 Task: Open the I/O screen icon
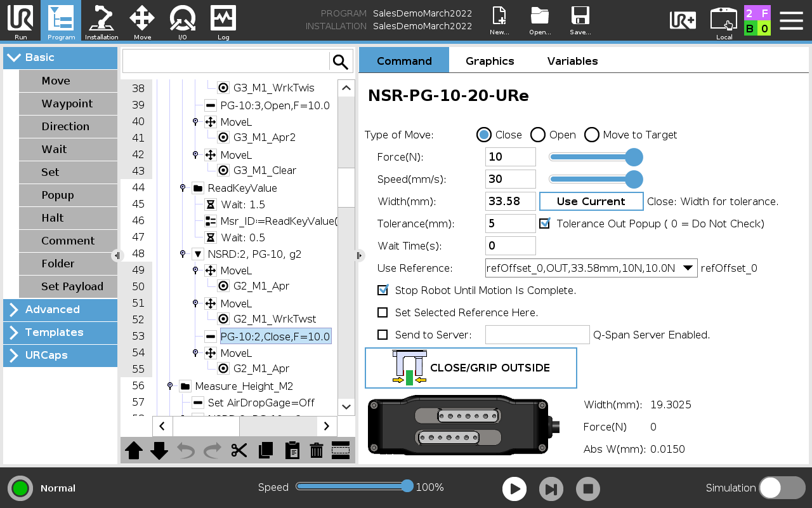pos(183,20)
